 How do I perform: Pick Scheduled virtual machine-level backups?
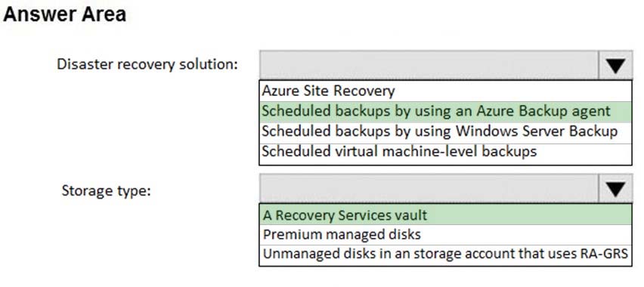(x=446, y=153)
